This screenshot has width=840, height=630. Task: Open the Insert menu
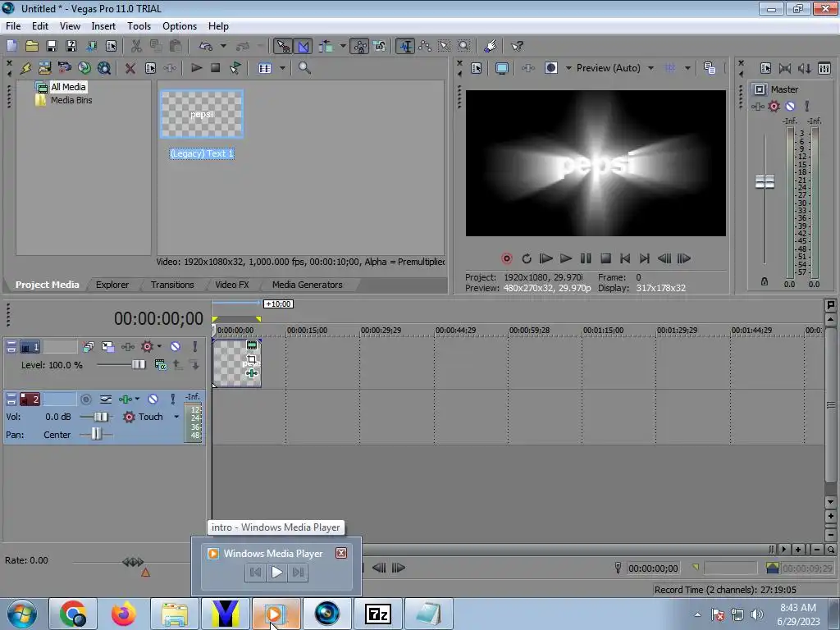[103, 26]
